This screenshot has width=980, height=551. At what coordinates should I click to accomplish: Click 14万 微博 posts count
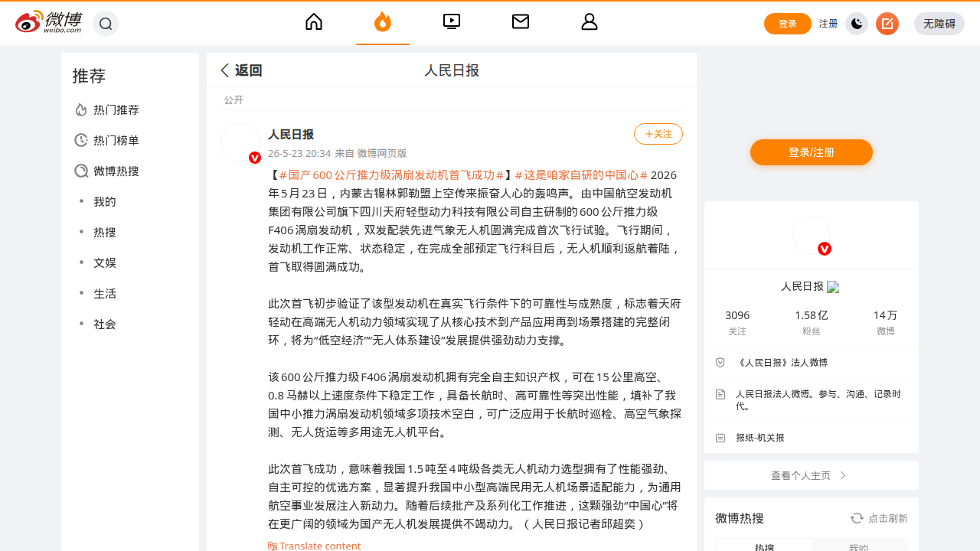885,322
